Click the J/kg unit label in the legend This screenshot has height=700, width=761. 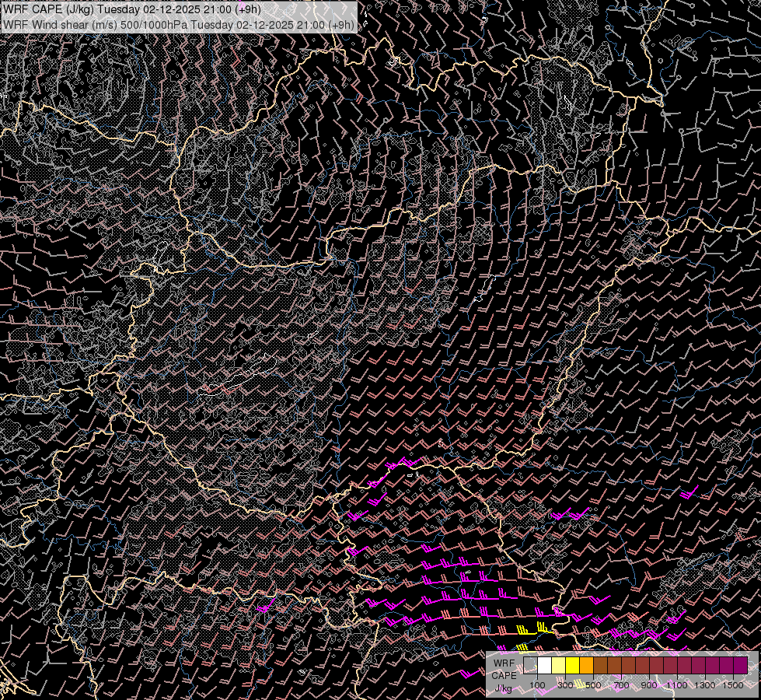point(503,688)
